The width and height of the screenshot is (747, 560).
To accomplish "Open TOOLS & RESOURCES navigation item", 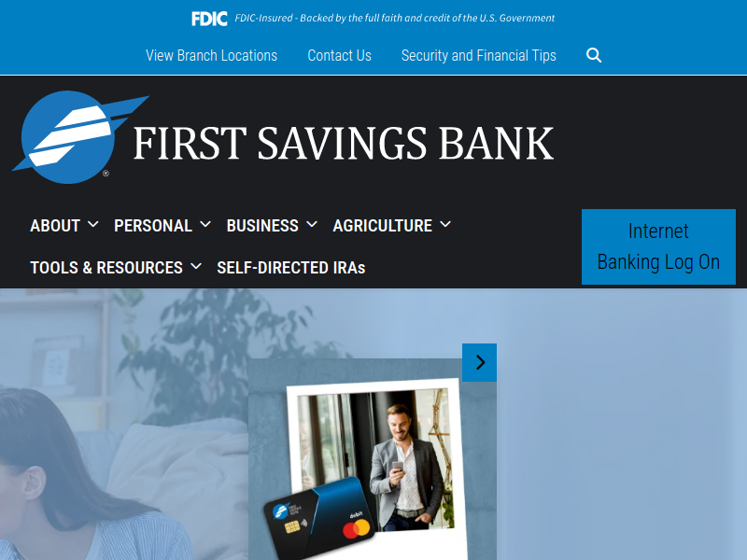I will (106, 268).
